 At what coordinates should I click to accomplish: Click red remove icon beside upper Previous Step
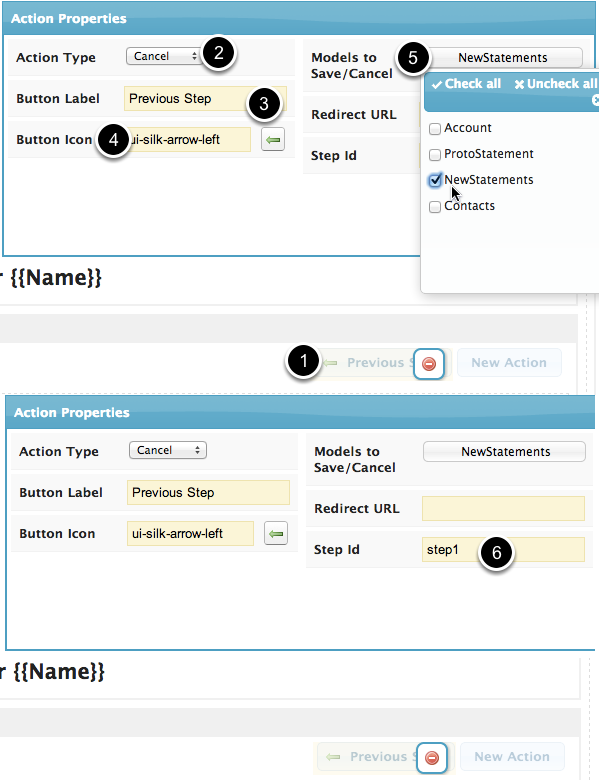click(x=429, y=364)
